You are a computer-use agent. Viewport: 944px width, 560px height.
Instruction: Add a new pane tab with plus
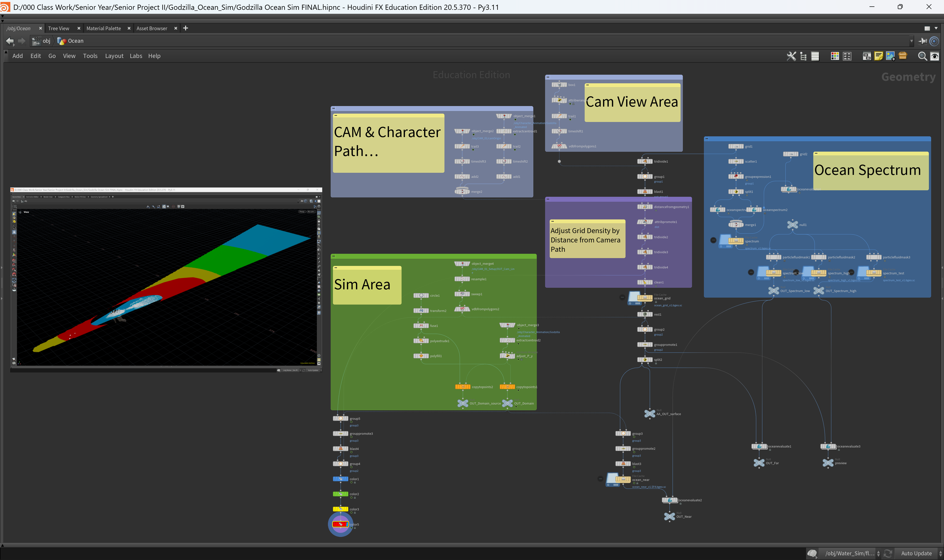click(x=185, y=28)
